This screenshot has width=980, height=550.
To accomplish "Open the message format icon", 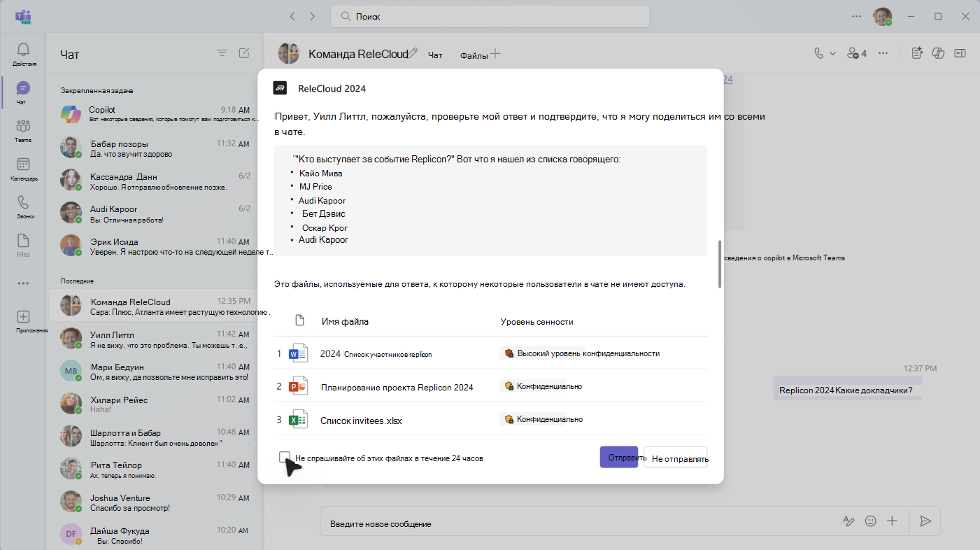I will [x=848, y=521].
